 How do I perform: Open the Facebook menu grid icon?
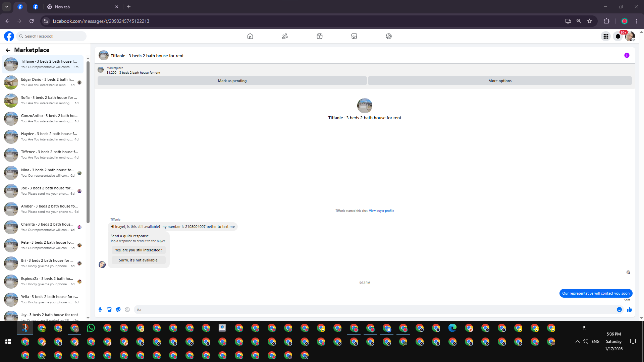[x=606, y=36]
